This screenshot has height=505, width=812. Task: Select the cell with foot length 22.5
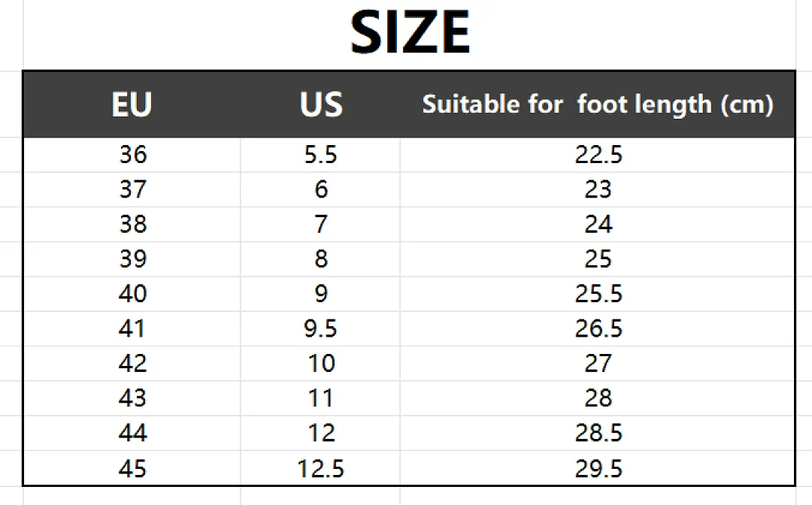[x=598, y=154]
